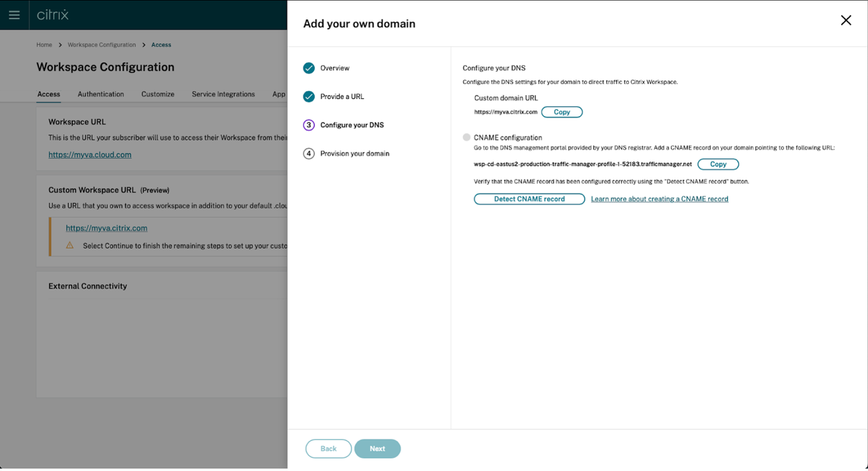
Task: Click Detect CNAME record button
Action: click(529, 199)
